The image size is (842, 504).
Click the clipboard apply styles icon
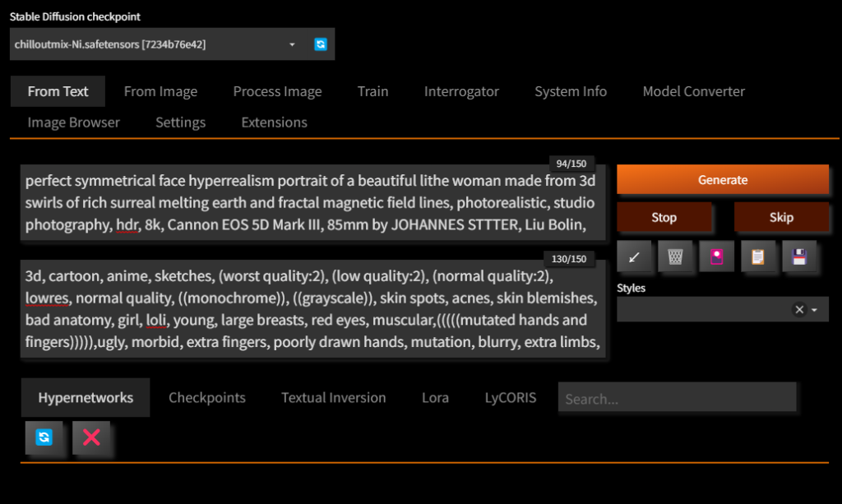tap(758, 257)
